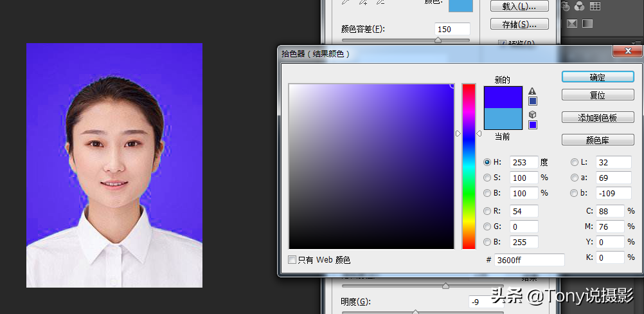Click the G value field showing 0

click(524, 227)
